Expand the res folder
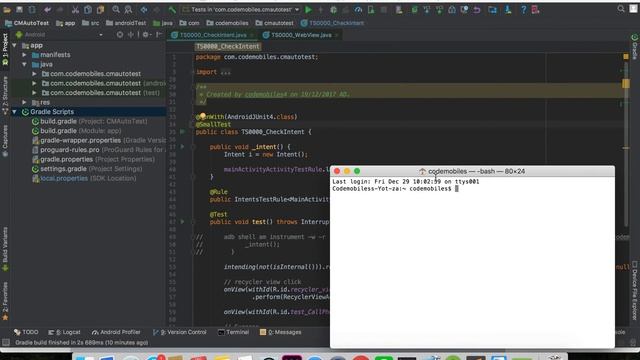Image resolution: width=640 pixels, height=360 pixels. [x=24, y=102]
